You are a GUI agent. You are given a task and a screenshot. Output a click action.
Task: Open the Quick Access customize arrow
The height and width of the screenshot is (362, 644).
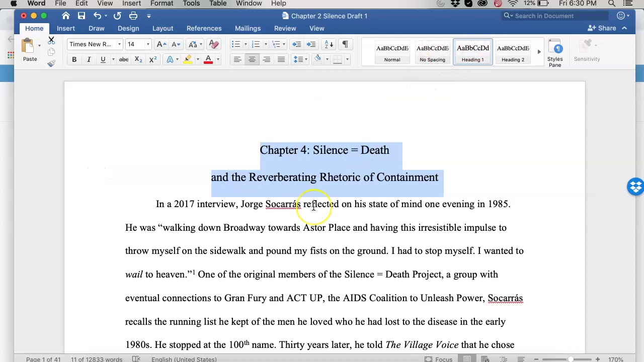point(149,16)
